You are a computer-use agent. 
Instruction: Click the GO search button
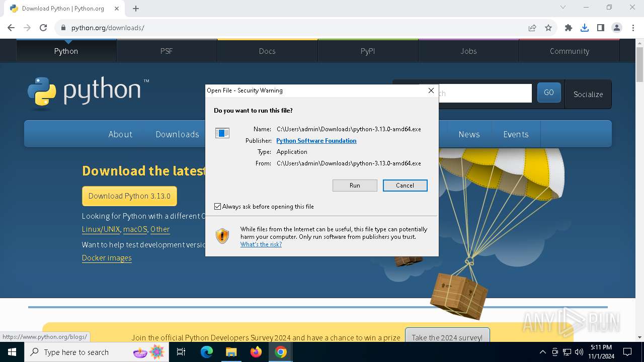click(549, 93)
